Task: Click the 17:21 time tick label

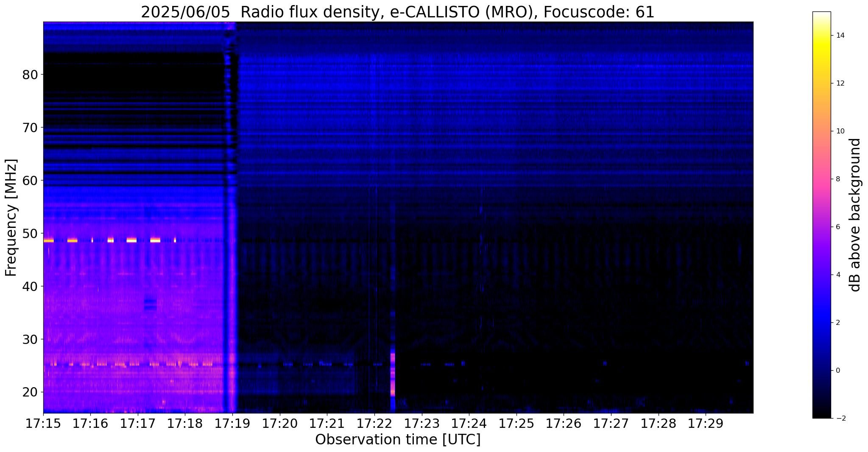Action: click(327, 424)
